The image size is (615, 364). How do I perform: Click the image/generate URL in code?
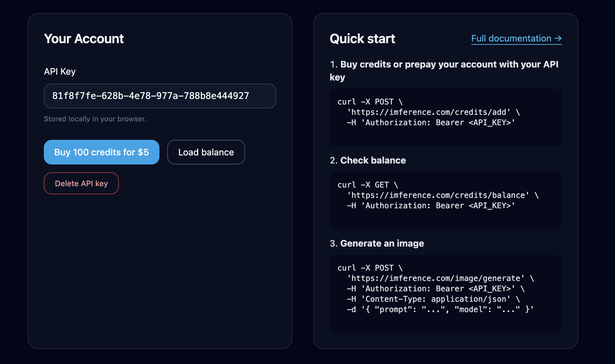436,278
